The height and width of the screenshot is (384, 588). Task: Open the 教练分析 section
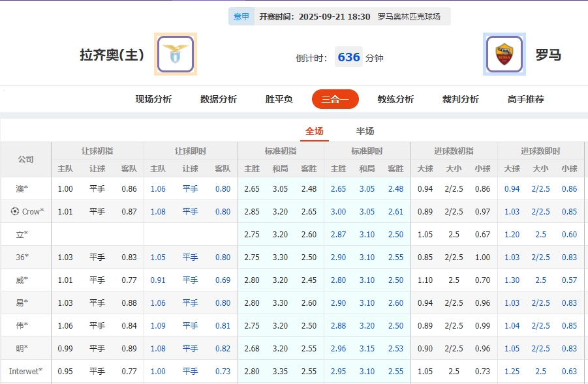[395, 99]
